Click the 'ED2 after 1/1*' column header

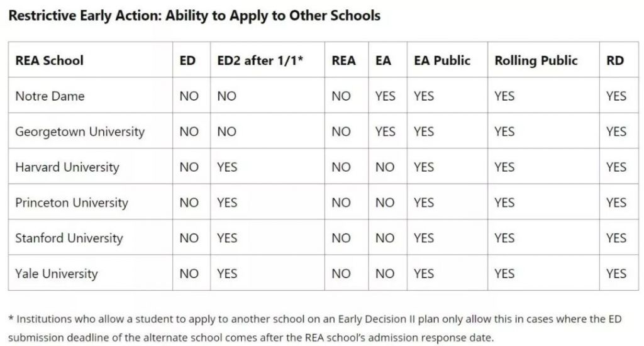click(x=260, y=60)
